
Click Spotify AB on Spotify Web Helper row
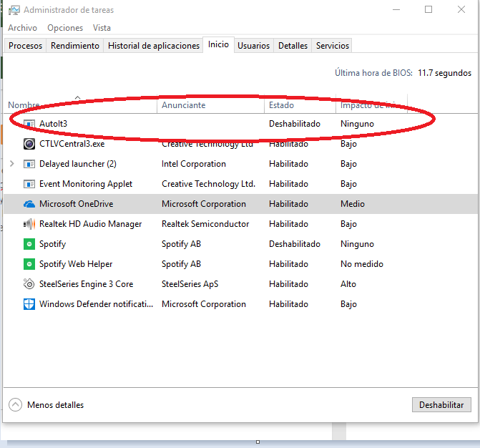click(x=181, y=264)
